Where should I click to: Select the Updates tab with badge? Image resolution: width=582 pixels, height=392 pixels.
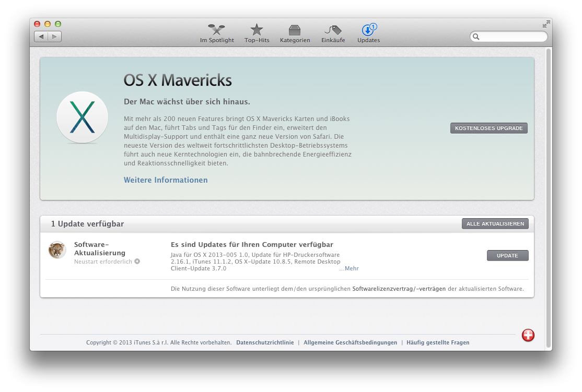[368, 33]
